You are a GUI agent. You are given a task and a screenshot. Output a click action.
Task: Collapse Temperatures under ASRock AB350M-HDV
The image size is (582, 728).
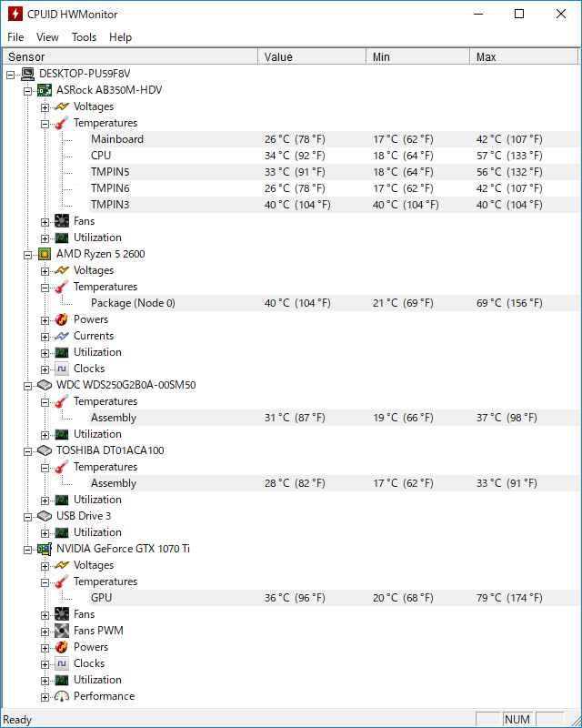[45, 124]
